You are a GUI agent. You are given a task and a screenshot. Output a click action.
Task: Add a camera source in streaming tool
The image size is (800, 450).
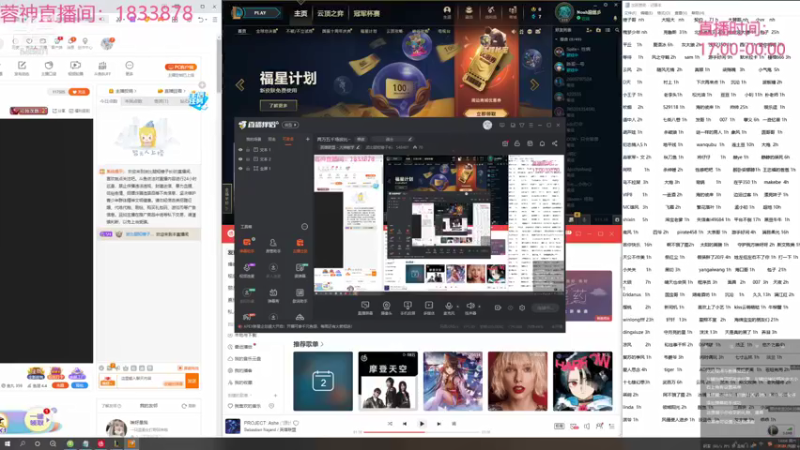pos(386,308)
